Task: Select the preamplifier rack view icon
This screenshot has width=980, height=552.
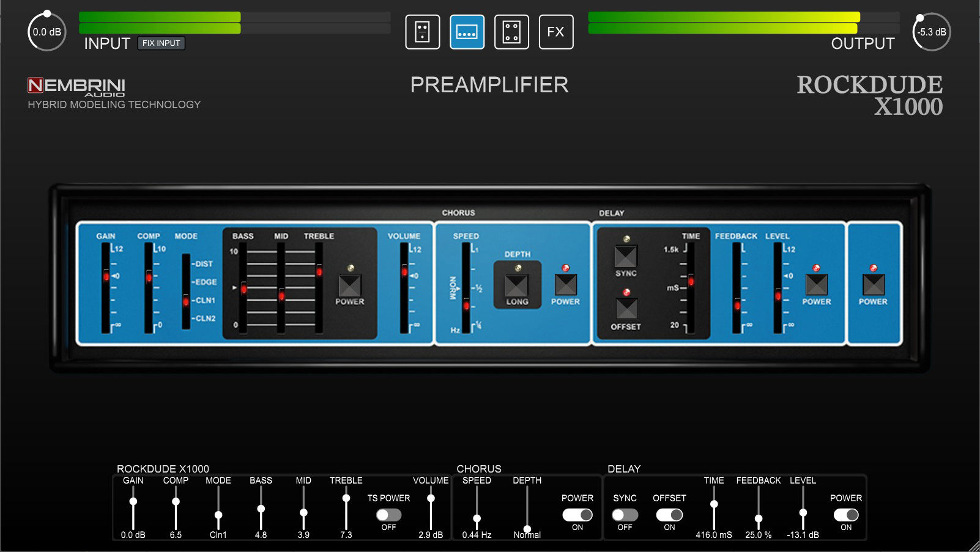Action: 467,32
